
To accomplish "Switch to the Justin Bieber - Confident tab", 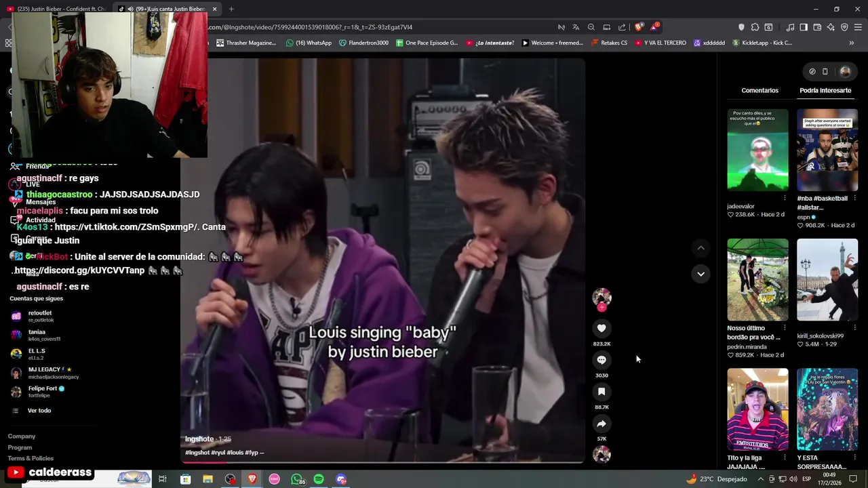I will pos(56,9).
